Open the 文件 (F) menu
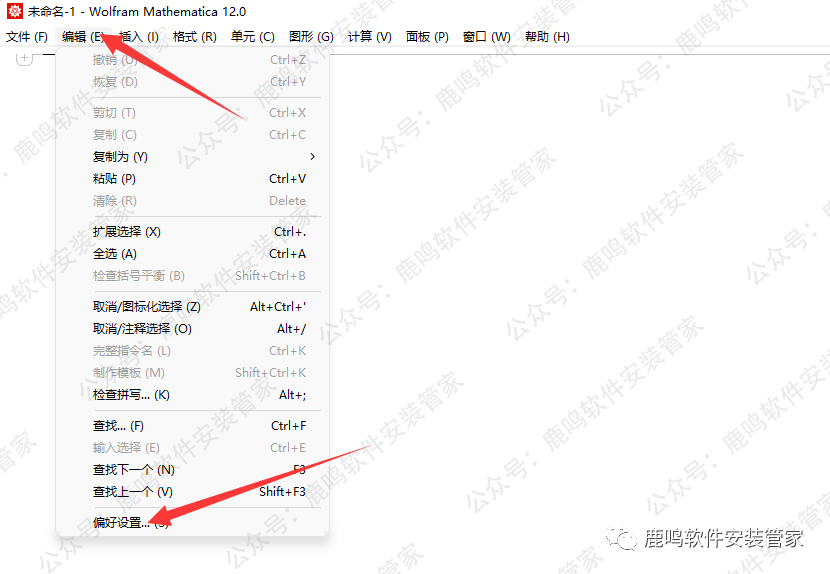Screen dimensions: 830x574 pos(27,37)
